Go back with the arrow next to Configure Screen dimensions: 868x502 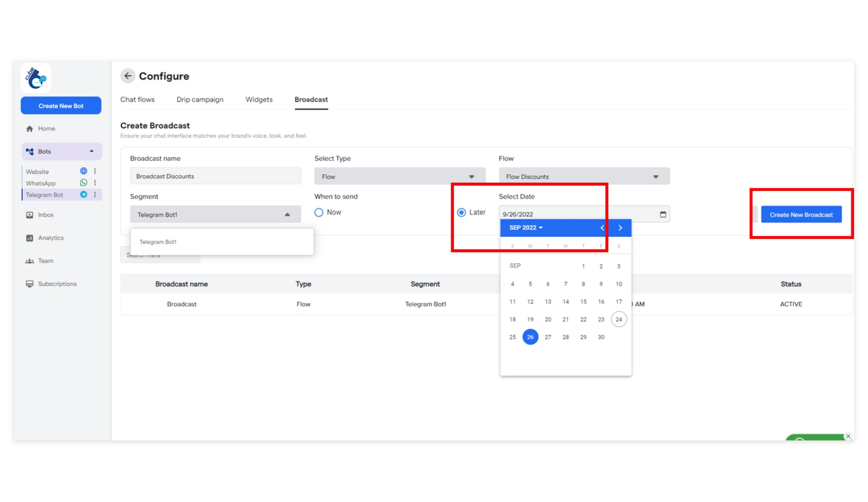click(x=128, y=76)
